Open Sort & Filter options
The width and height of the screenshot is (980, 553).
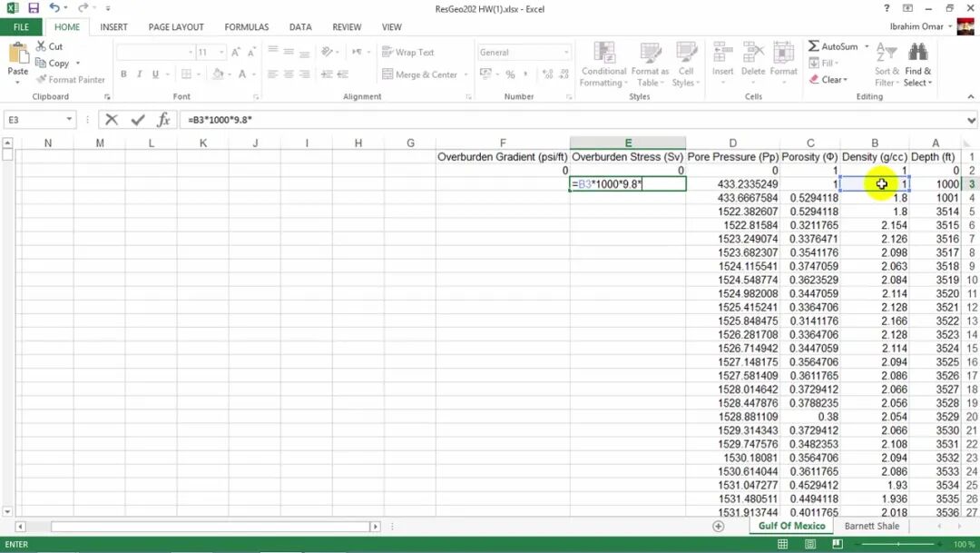click(887, 64)
